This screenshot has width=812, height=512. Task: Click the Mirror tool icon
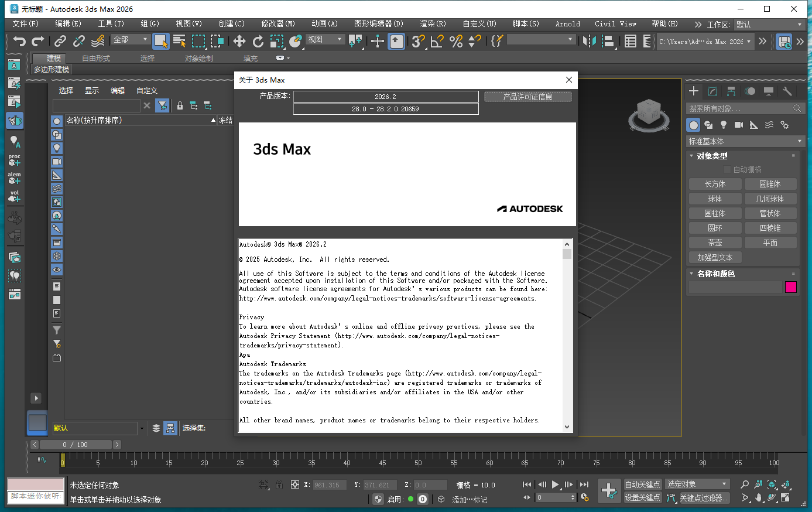(590, 41)
